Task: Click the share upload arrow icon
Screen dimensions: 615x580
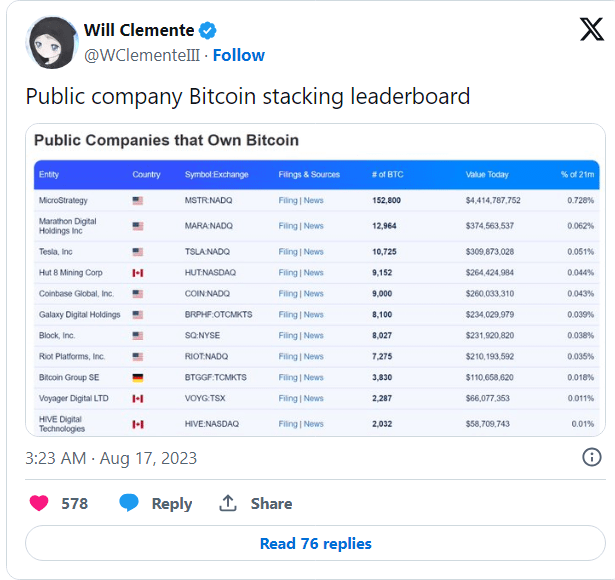Action: [x=227, y=503]
